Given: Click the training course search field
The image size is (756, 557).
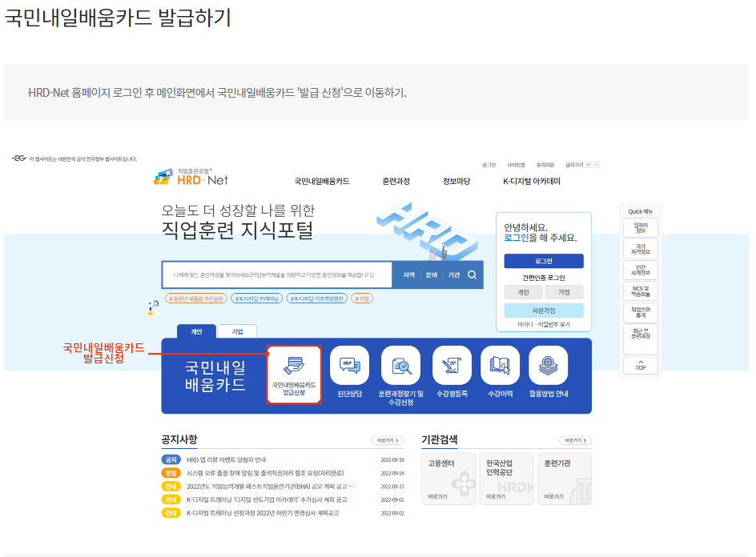Looking at the screenshot, I should pyautogui.click(x=277, y=274).
